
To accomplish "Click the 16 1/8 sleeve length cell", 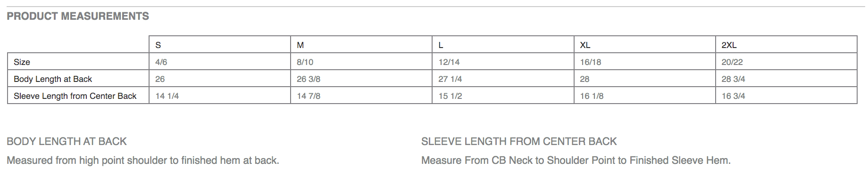I will (592, 96).
